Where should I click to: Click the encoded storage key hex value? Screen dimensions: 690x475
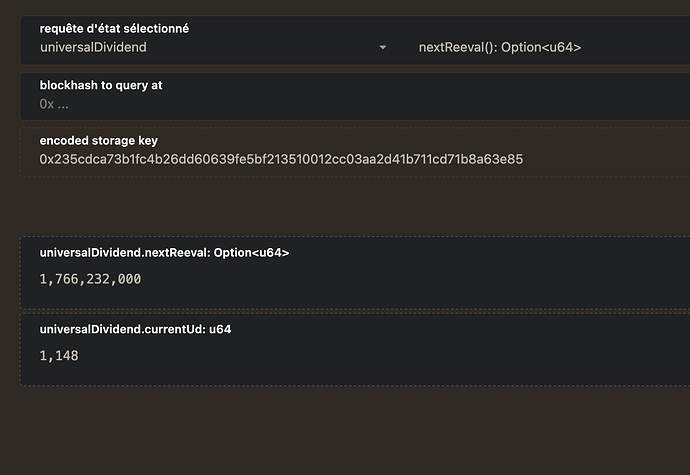click(x=281, y=159)
